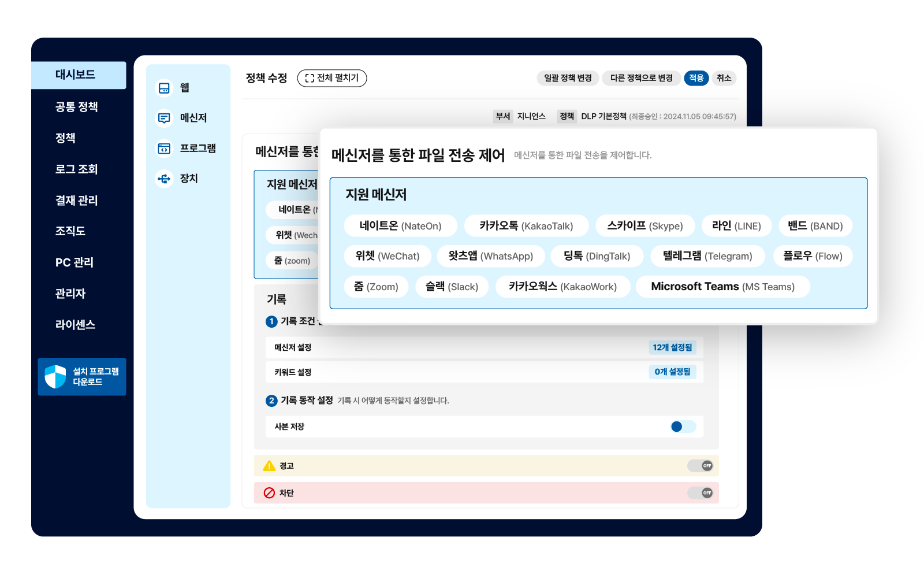The height and width of the screenshot is (578, 924).
Task: Open 라이센스 page
Action: tap(75, 325)
